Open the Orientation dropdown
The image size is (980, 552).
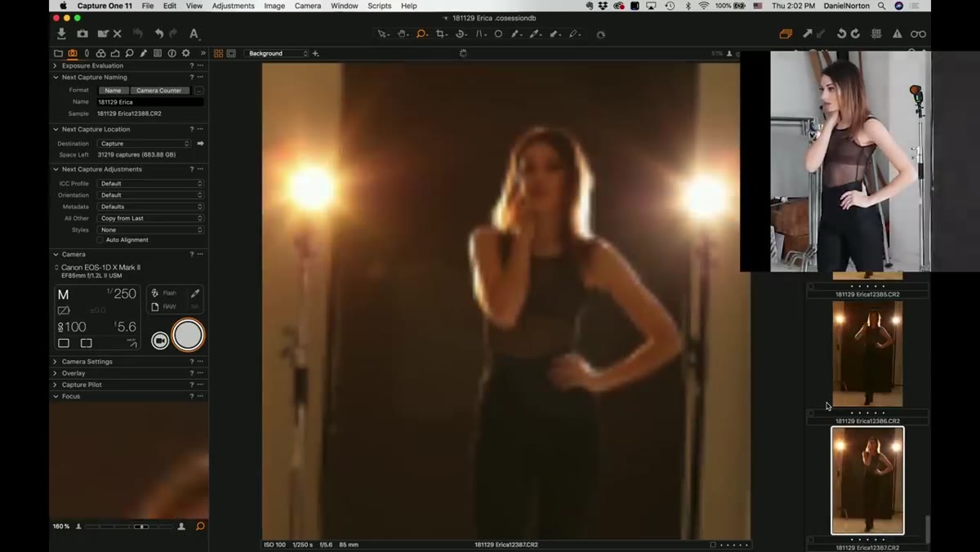[150, 195]
